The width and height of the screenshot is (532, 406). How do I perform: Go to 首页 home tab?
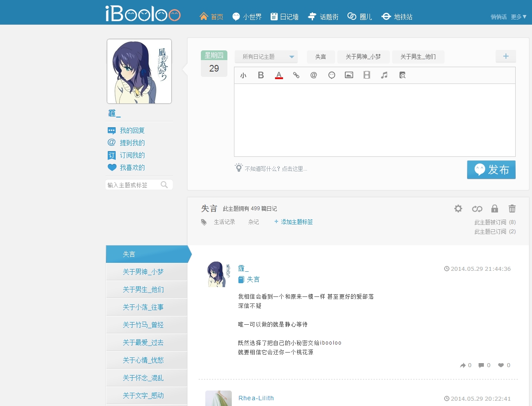click(x=211, y=17)
